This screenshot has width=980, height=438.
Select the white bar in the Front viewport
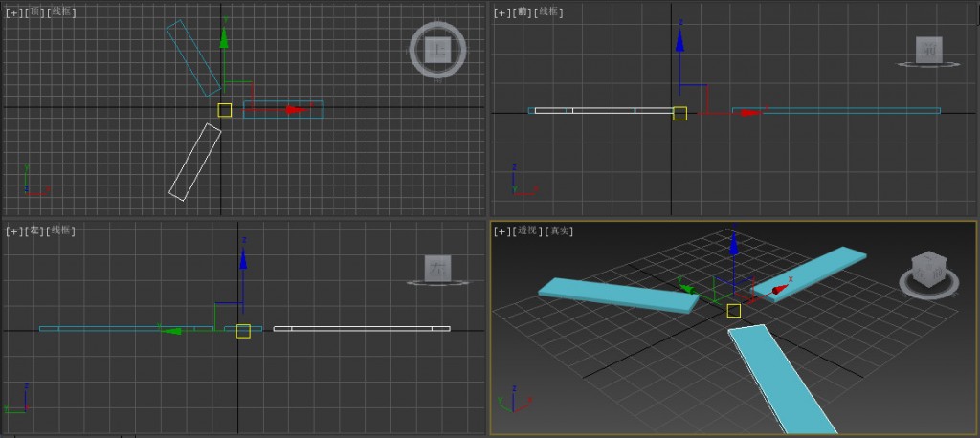pyautogui.click(x=604, y=111)
